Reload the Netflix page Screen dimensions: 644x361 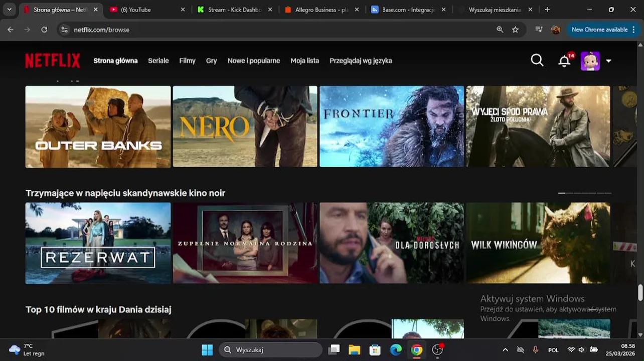[44, 30]
